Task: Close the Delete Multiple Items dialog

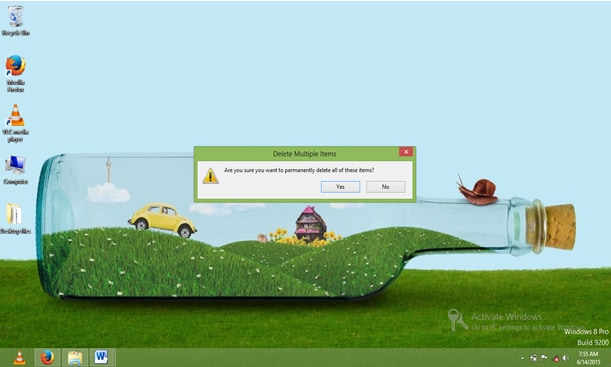Action: tap(406, 152)
